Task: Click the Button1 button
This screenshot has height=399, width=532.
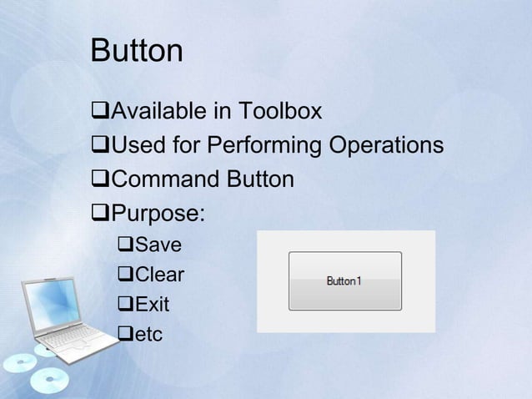Action: (345, 280)
